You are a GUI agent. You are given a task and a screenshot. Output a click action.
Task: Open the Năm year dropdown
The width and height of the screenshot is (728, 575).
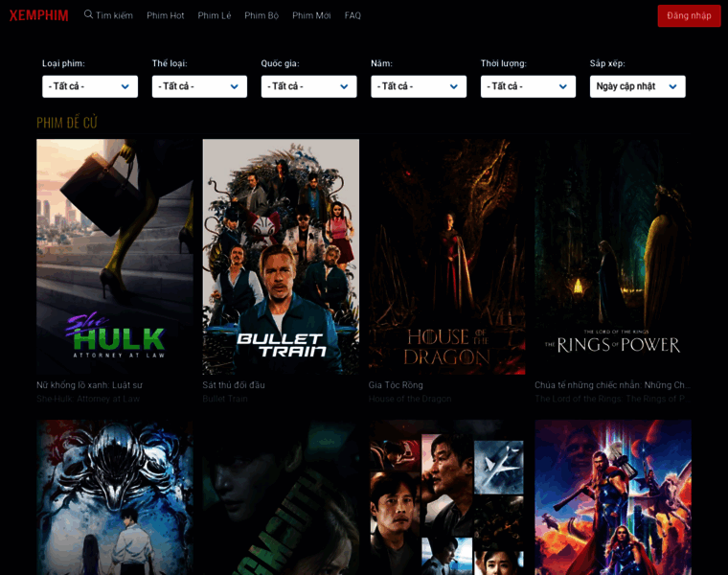pyautogui.click(x=419, y=86)
